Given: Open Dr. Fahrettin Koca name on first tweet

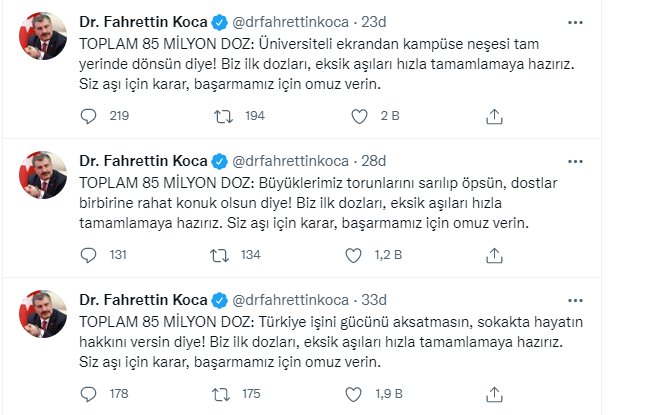Looking at the screenshot, I should (x=143, y=22).
